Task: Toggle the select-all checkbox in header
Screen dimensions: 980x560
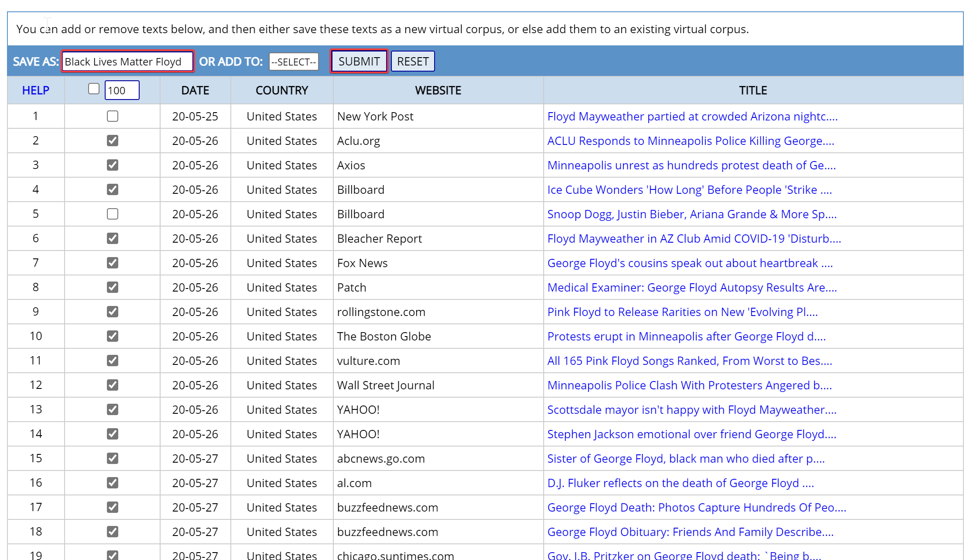Action: point(94,89)
